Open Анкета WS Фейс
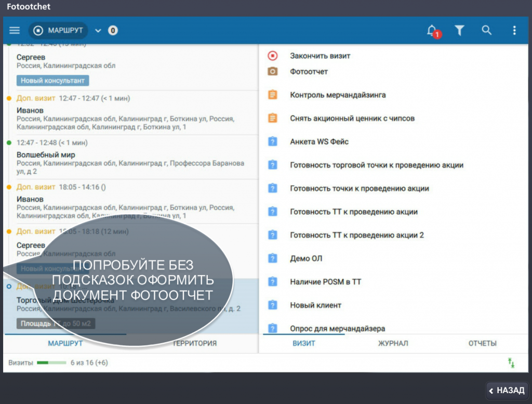 320,142
